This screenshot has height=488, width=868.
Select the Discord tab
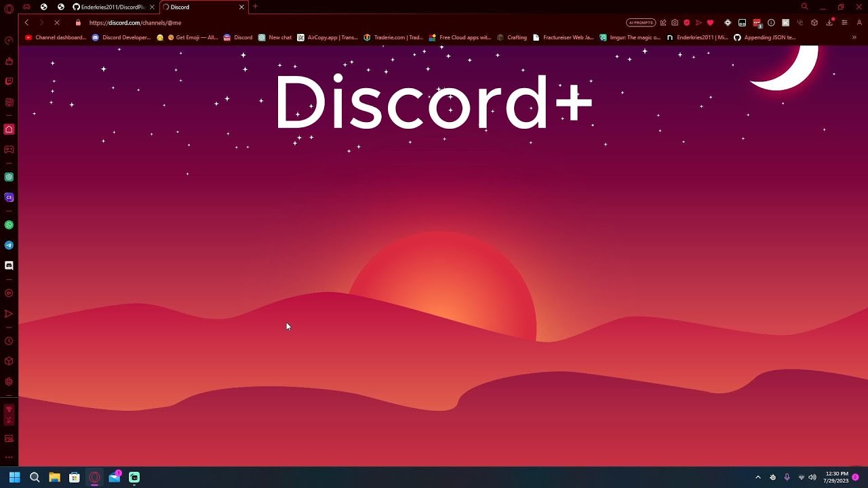203,7
